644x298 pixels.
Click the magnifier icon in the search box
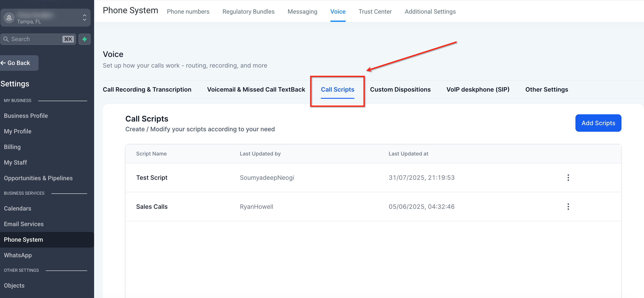click(6, 39)
